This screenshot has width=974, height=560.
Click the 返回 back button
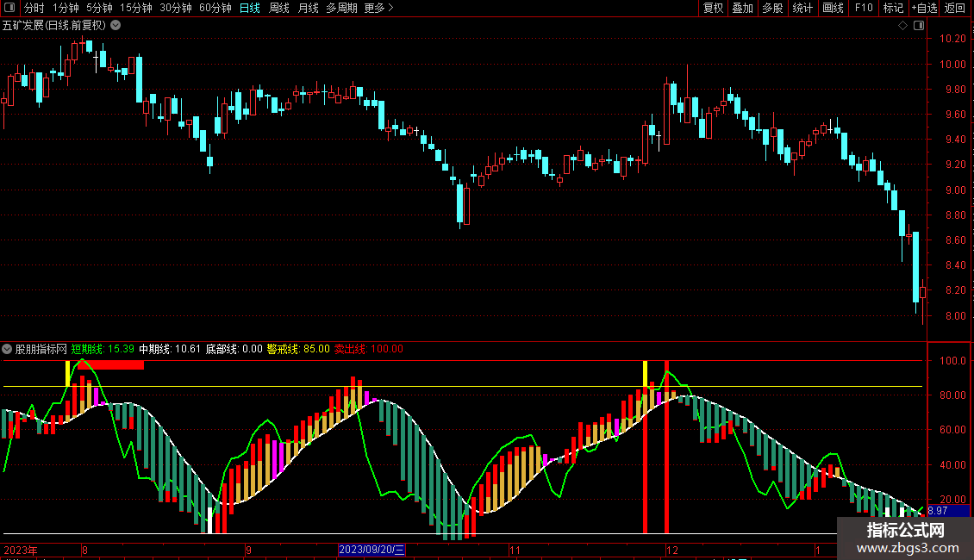tap(955, 8)
